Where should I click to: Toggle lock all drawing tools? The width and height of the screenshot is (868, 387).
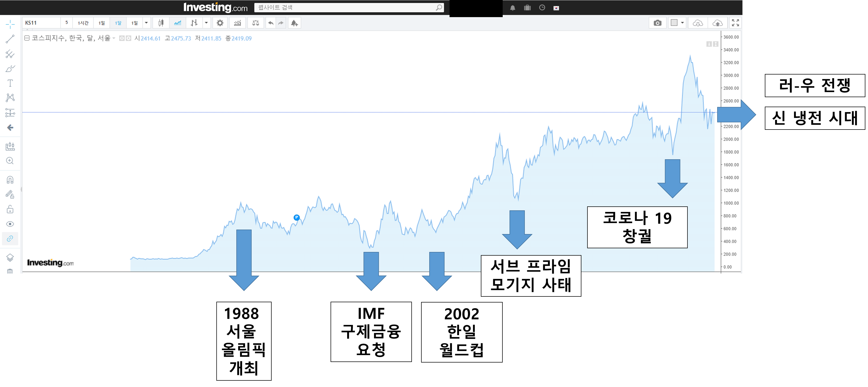coord(10,209)
